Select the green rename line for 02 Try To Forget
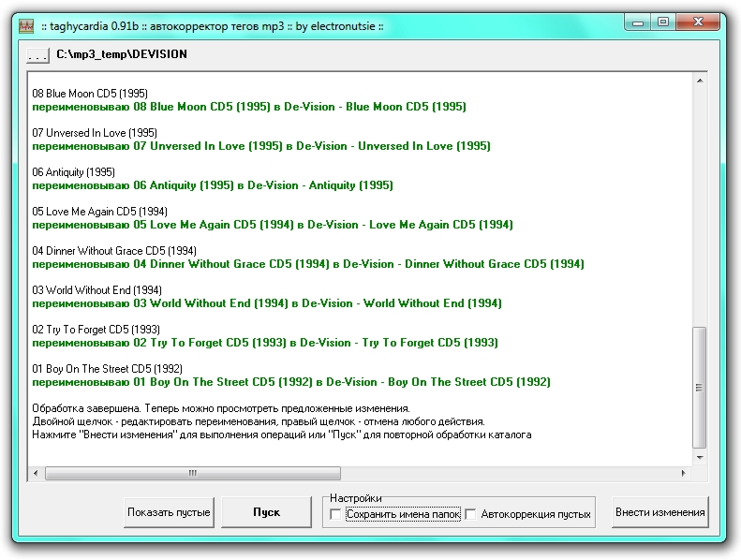The image size is (741, 560). click(265, 343)
